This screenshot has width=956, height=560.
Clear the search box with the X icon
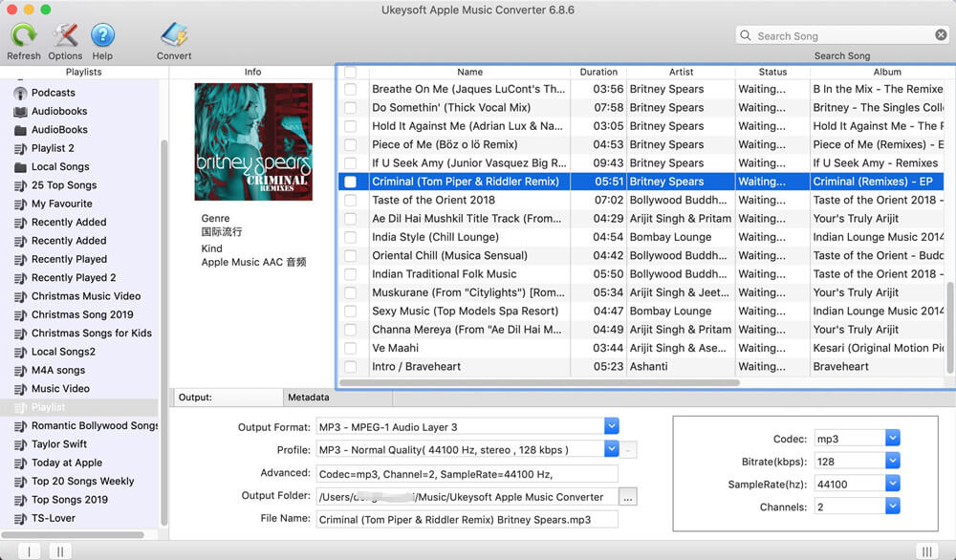tap(940, 34)
